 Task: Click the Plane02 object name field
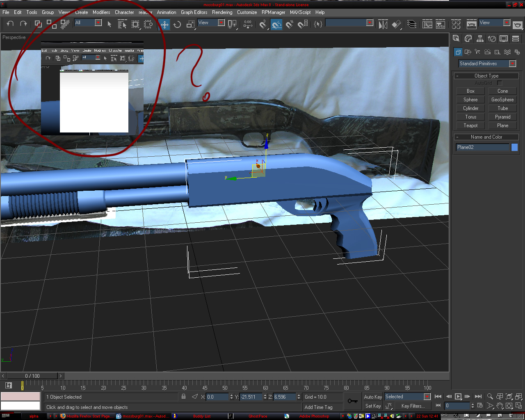tap(483, 147)
